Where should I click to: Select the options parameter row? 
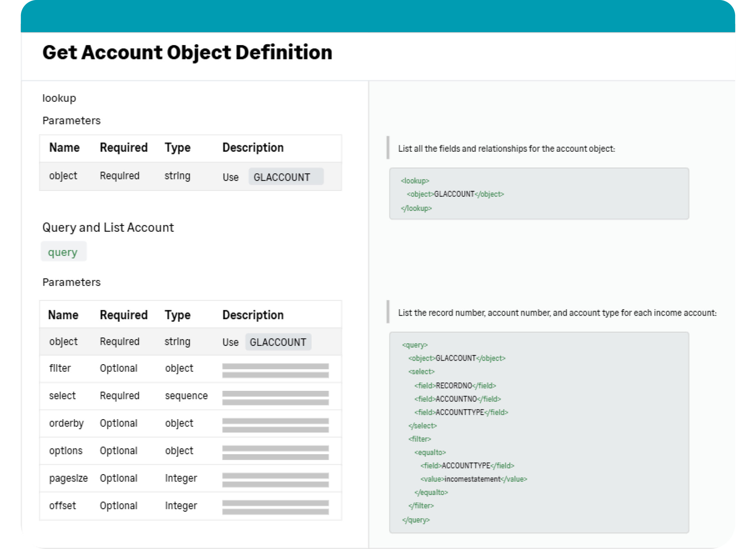[x=190, y=451]
